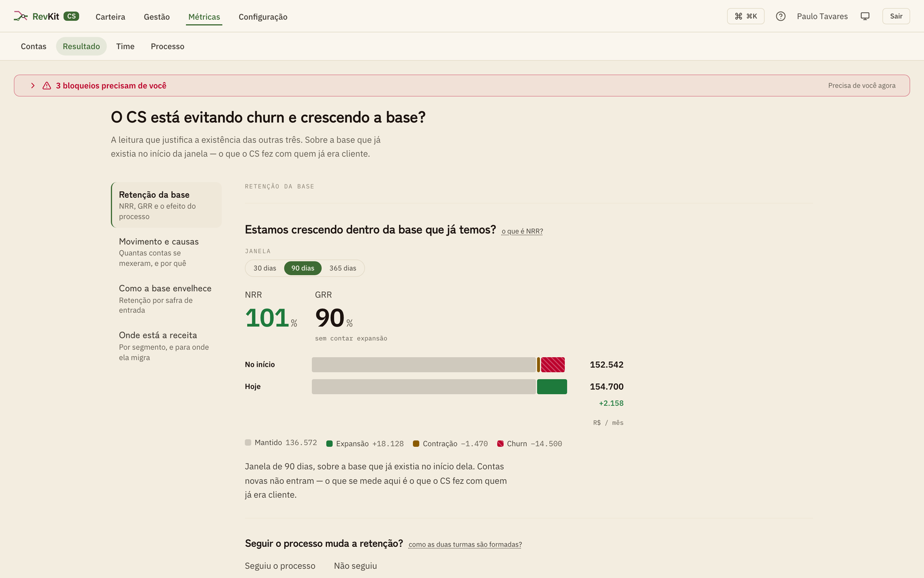Open the Carteira menu

pos(110,17)
